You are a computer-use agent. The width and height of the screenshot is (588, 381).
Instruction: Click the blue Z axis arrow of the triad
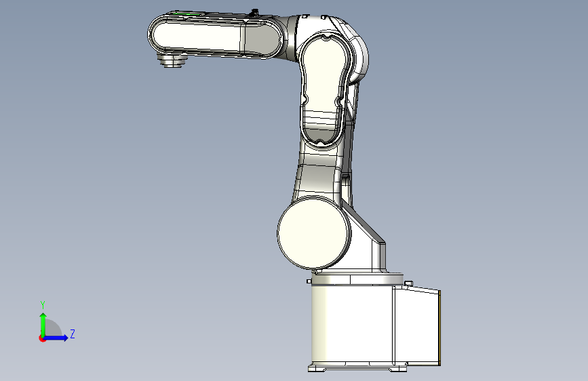click(56, 338)
